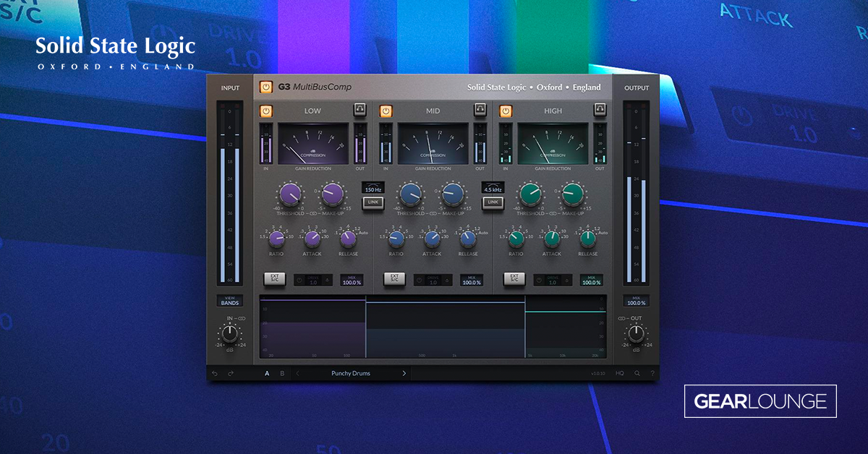Select preset slot A
The image size is (868, 454).
click(x=267, y=373)
